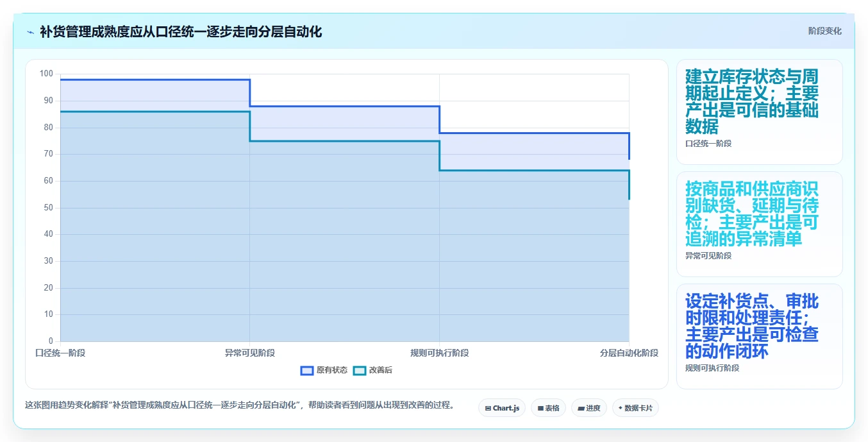Viewport: 868px width, 442px height.
Task: Click the 100 y-axis tick label
Action: tap(46, 74)
